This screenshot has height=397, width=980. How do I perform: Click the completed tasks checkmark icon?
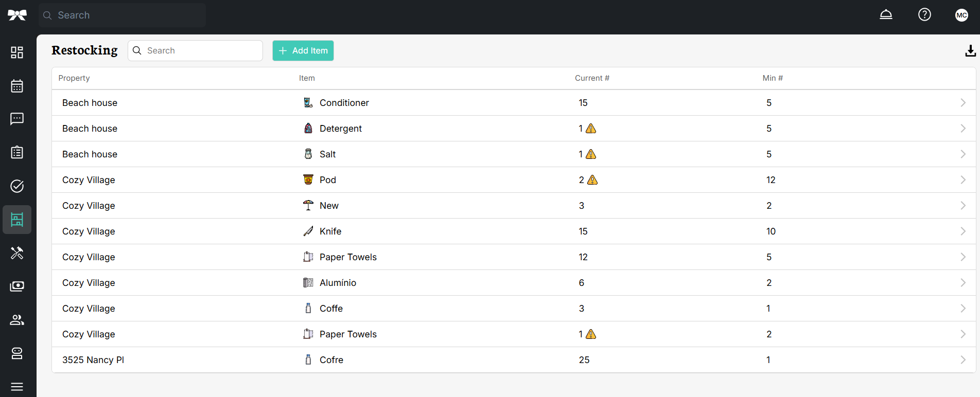(17, 186)
